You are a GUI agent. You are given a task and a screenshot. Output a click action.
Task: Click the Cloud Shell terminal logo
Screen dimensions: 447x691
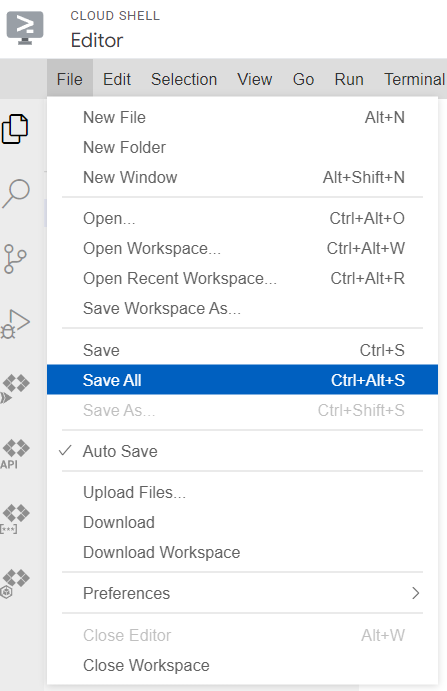[x=25, y=28]
